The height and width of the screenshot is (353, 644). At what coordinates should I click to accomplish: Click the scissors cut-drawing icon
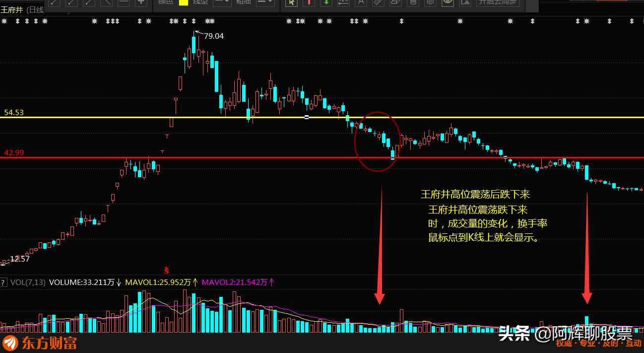point(465,2)
